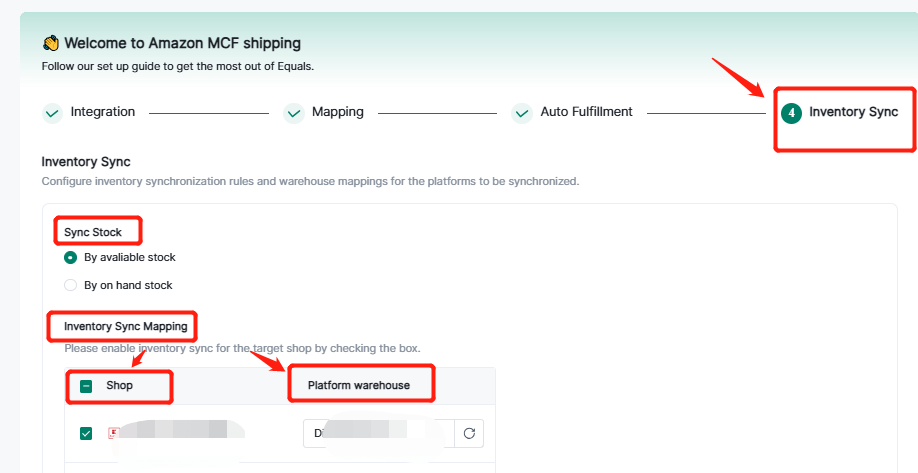Click the 'Platform warehouse' column header
The width and height of the screenshot is (918, 473).
358,386
